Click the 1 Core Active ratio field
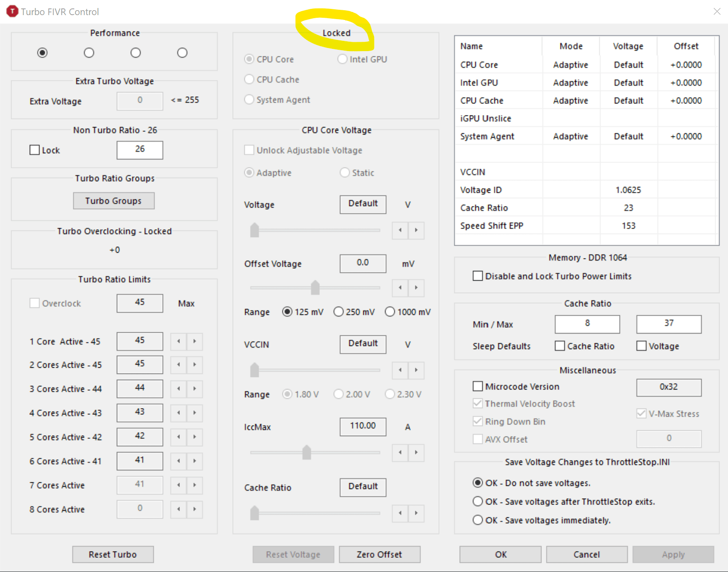Image resolution: width=728 pixels, height=572 pixels. (140, 341)
